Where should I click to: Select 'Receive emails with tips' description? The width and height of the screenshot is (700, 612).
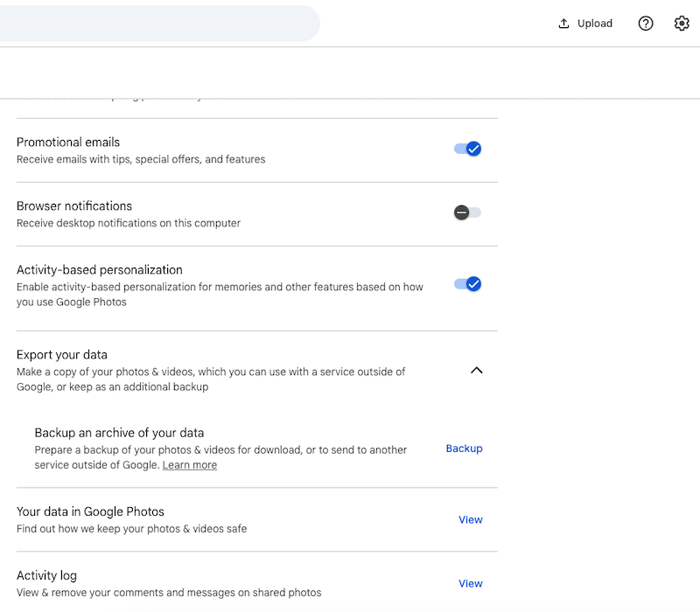coord(141,159)
